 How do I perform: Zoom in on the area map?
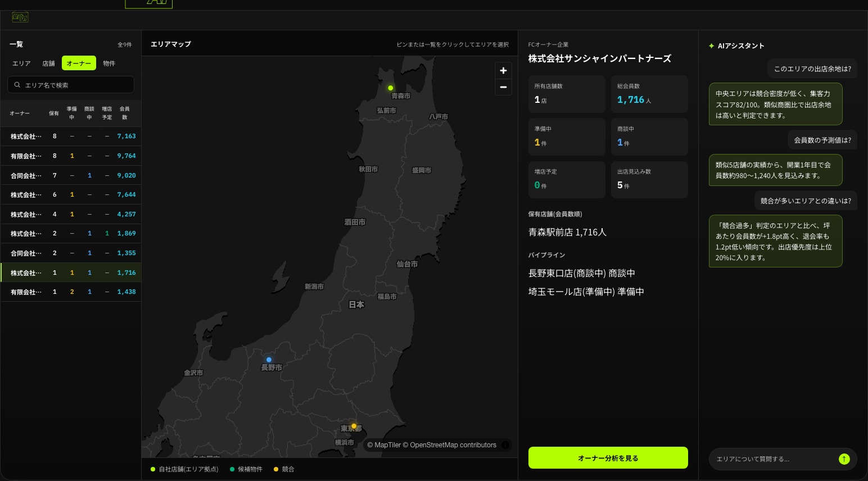[503, 71]
